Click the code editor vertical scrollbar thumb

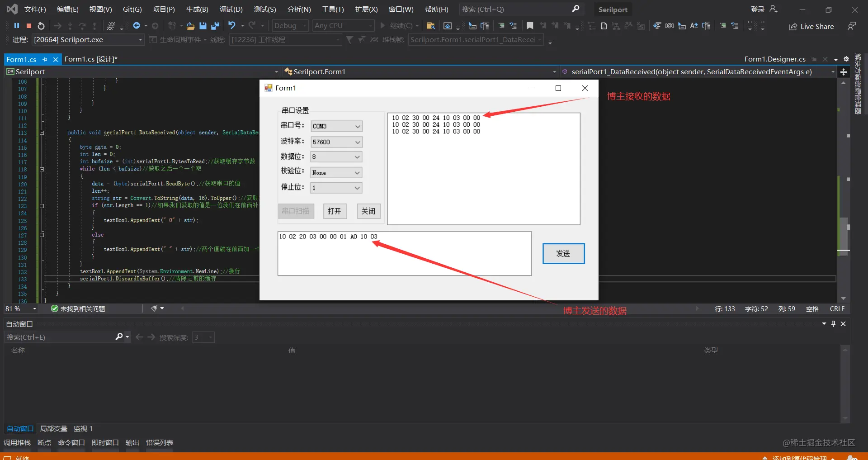click(844, 237)
